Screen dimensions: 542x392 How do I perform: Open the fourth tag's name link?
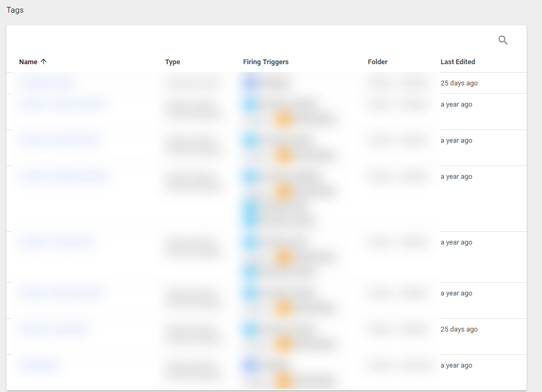point(63,177)
